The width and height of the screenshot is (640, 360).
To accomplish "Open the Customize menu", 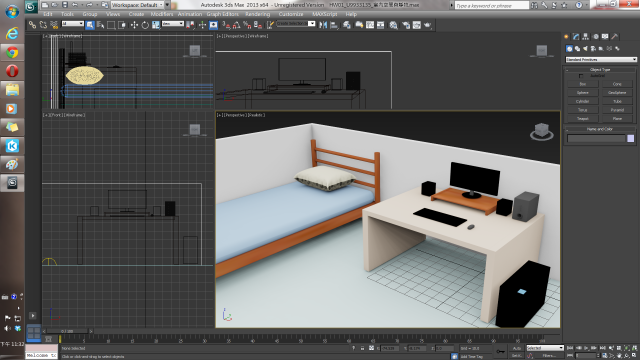I will [291, 14].
